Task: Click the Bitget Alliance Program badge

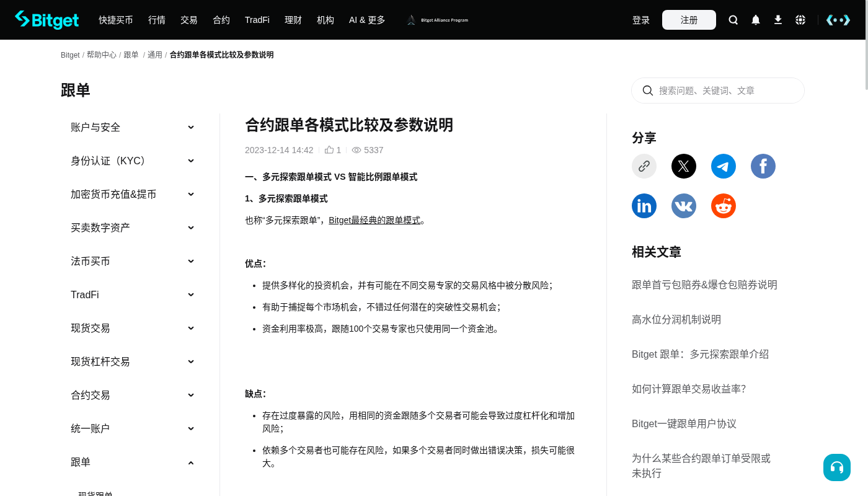Action: tap(437, 20)
